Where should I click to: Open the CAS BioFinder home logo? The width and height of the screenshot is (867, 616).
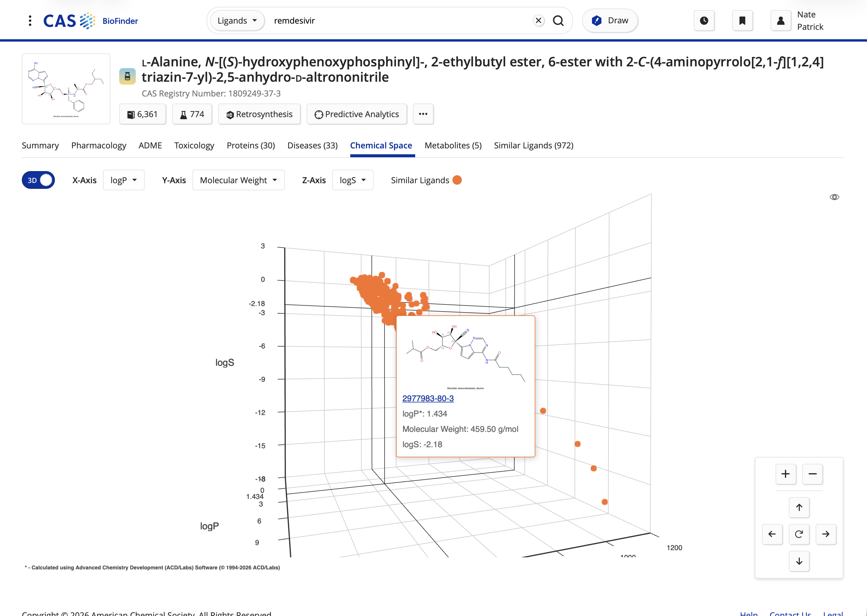(91, 20)
